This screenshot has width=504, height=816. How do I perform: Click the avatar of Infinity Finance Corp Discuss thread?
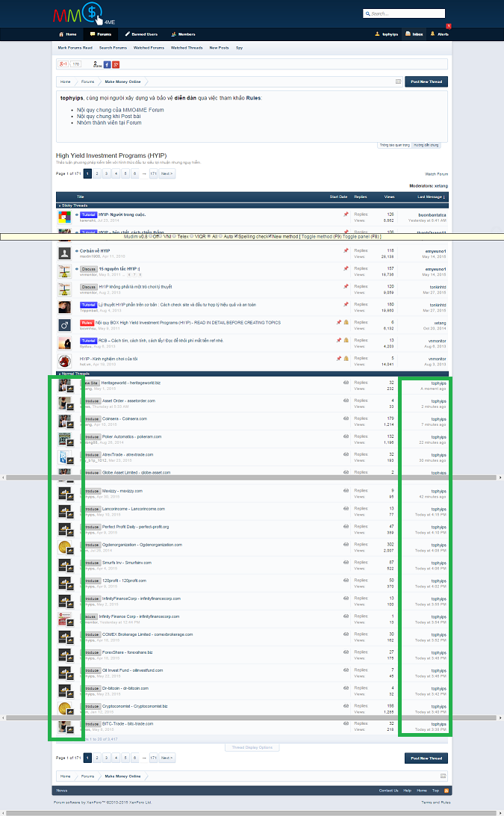(x=64, y=619)
